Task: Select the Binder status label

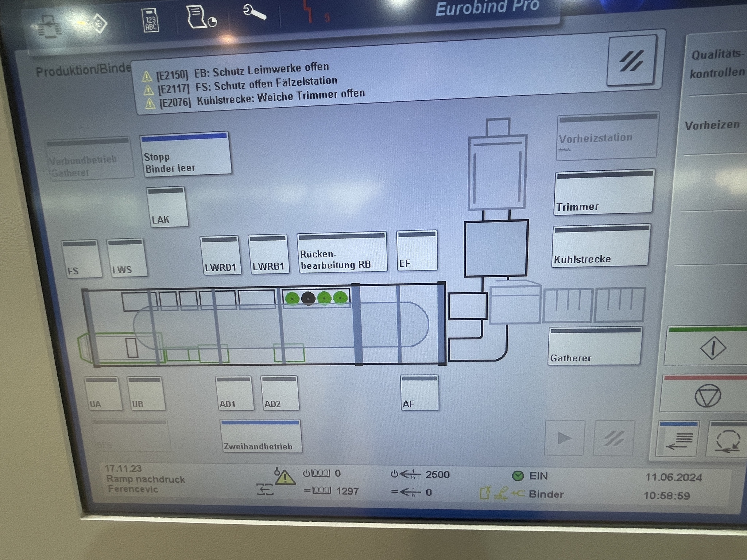Action: (x=546, y=494)
